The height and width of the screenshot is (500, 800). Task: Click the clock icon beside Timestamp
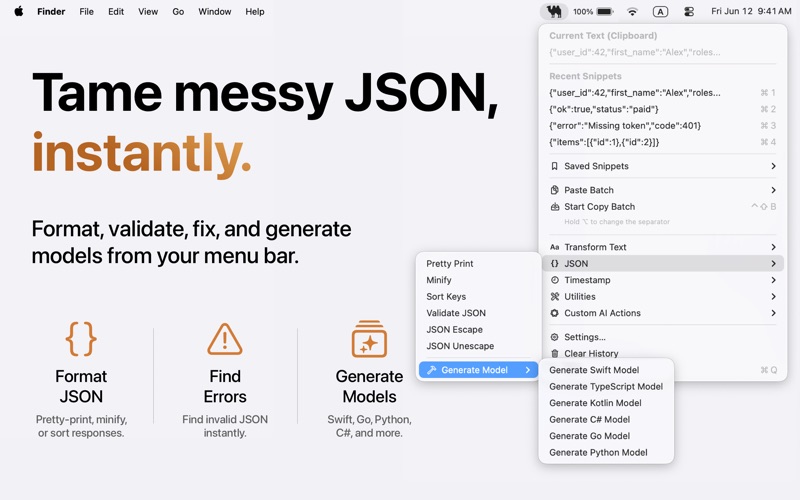555,280
